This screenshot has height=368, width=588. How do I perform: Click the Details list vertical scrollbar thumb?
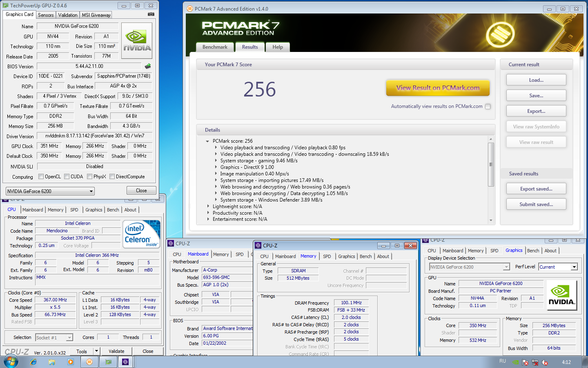tap(491, 164)
